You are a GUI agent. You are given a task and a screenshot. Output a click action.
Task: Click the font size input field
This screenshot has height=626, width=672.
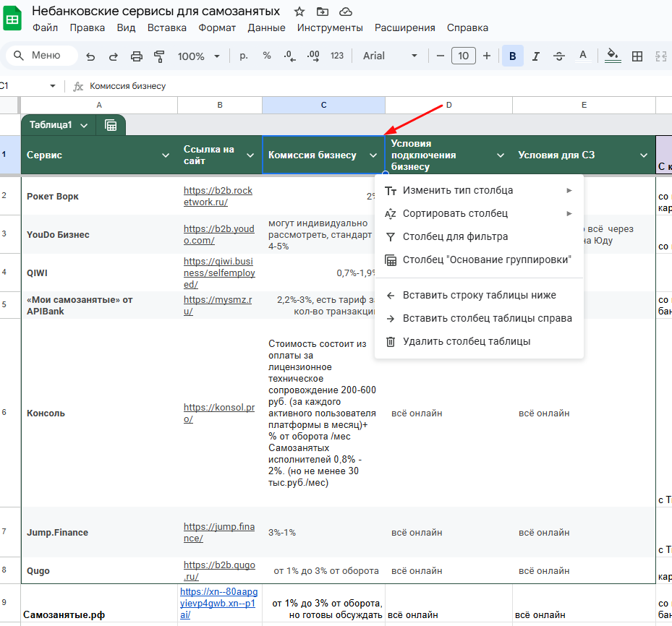coord(463,56)
